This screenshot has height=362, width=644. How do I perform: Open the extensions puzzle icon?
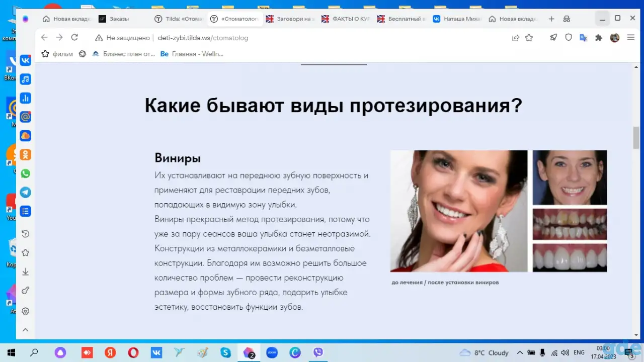click(599, 38)
